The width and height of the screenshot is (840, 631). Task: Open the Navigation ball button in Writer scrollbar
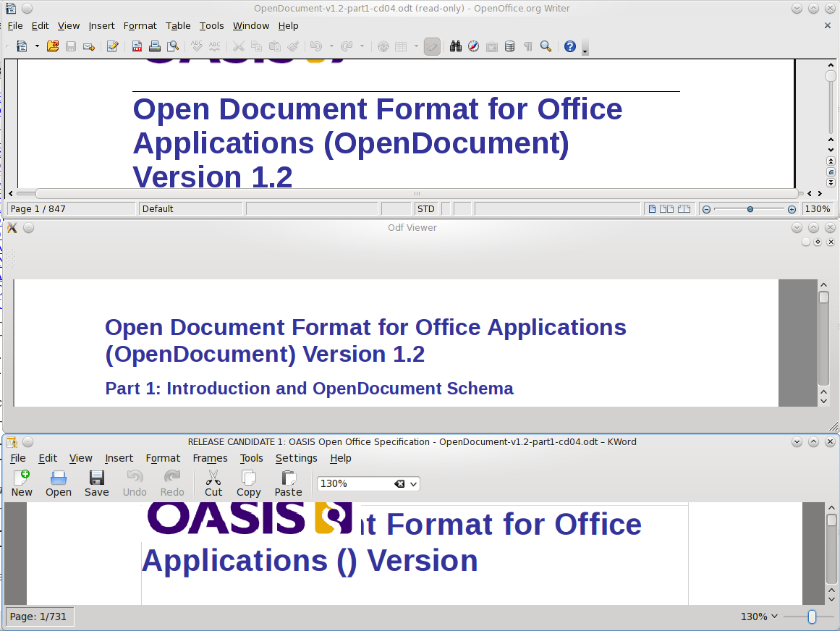(x=831, y=172)
